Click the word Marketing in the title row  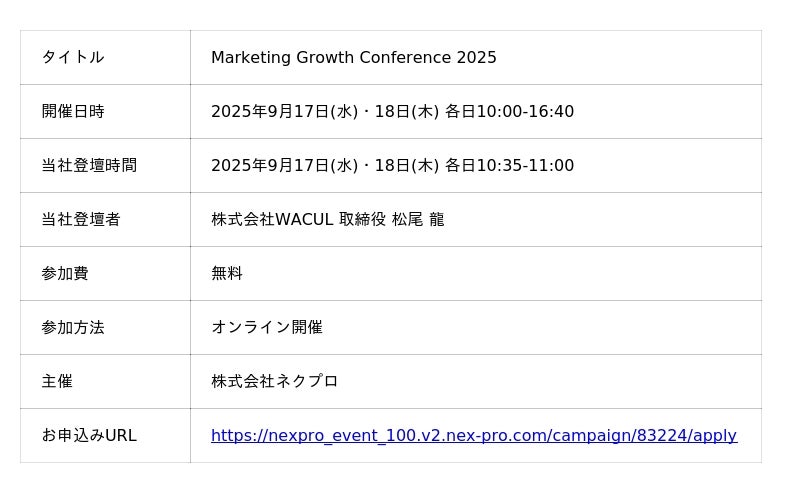[251, 58]
